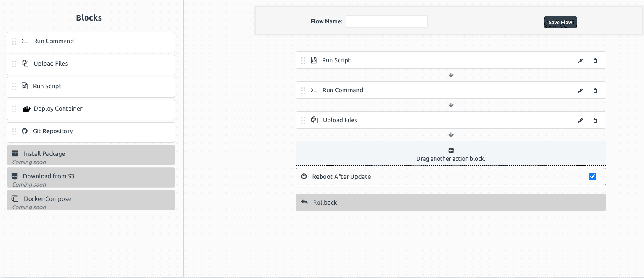Click 'Drag another action block.' text
Image resolution: width=644 pixels, height=278 pixels.
pyautogui.click(x=451, y=159)
